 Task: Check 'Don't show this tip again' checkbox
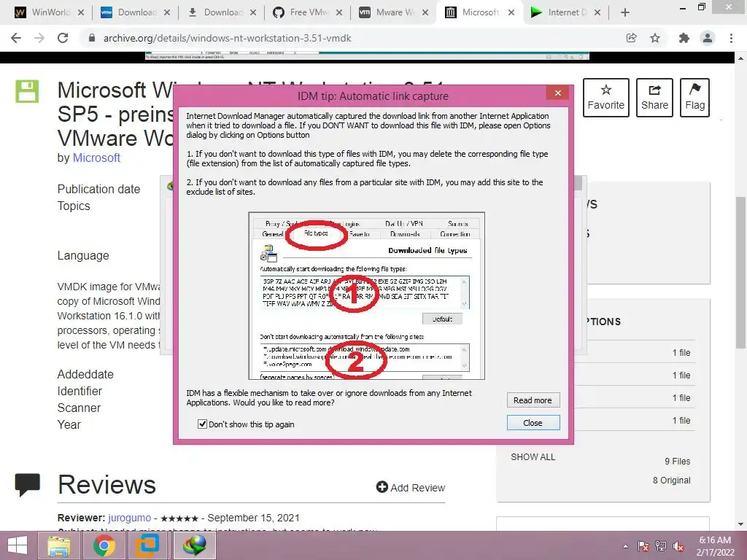tap(202, 424)
